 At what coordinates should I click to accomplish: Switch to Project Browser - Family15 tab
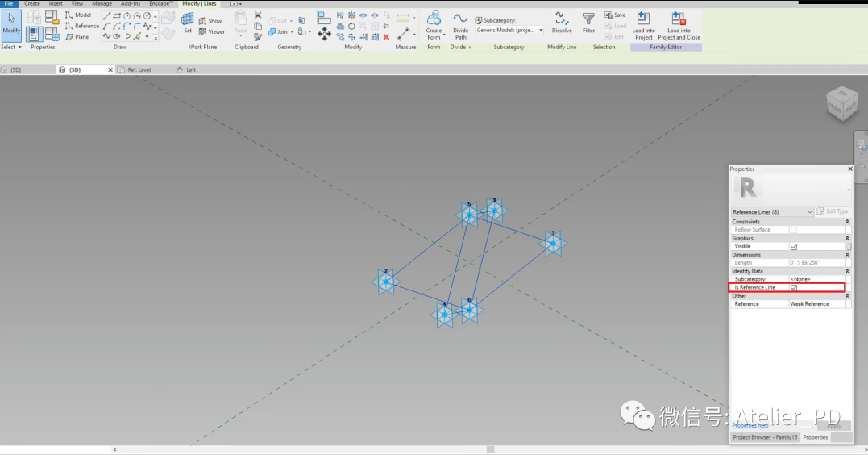(x=765, y=437)
